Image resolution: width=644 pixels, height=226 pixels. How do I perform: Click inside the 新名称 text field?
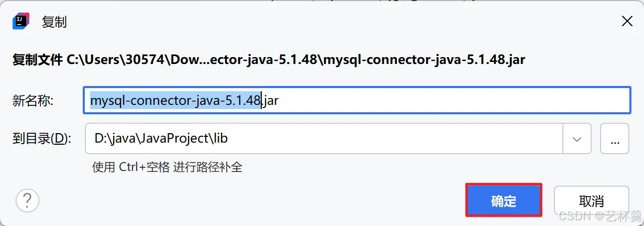357,100
